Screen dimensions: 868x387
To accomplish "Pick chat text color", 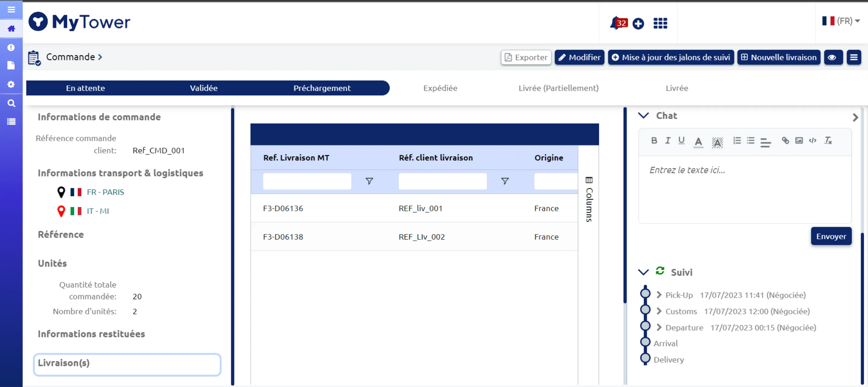I will (x=698, y=141).
